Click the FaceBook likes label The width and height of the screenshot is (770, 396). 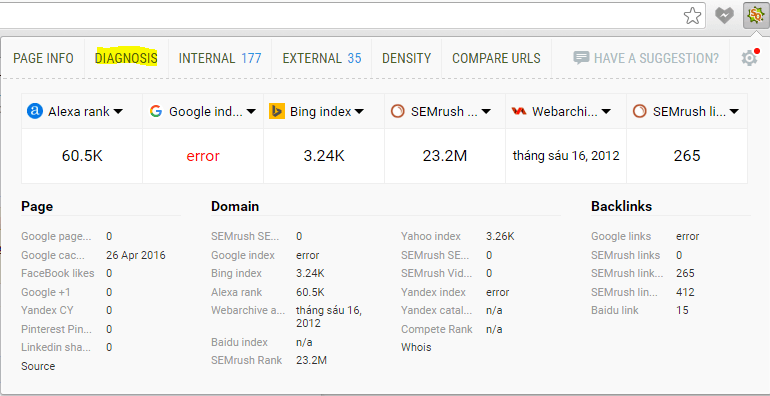tap(57, 273)
